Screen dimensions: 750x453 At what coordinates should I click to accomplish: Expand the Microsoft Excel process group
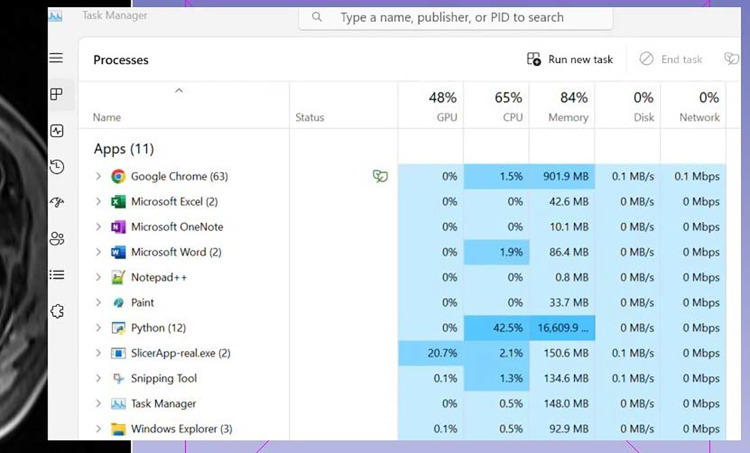(98, 202)
